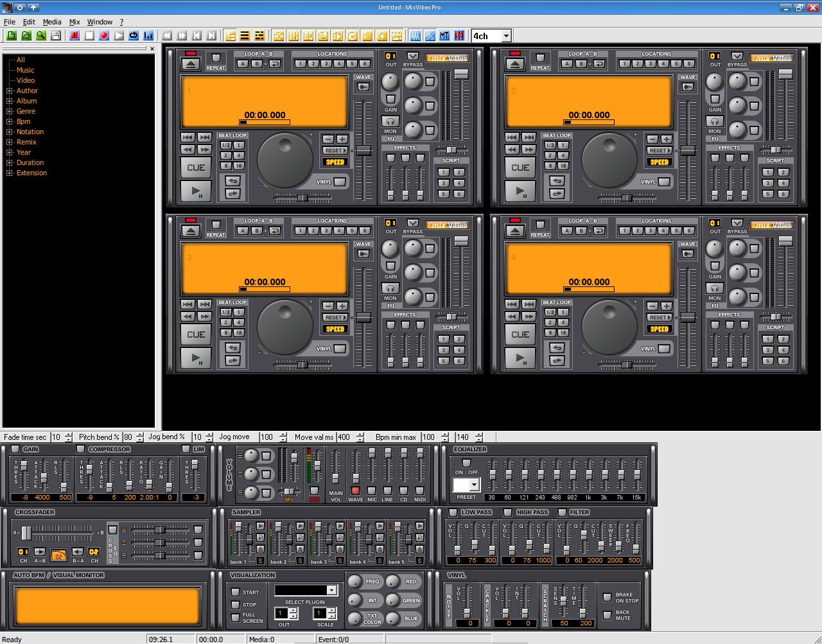Click the main crossfader A-B slider handle

(x=26, y=532)
